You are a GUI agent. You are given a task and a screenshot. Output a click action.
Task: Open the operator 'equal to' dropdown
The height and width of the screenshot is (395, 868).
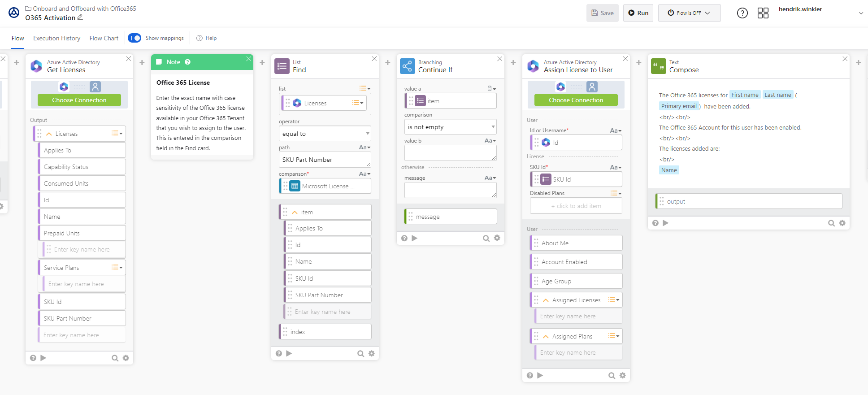pyautogui.click(x=325, y=134)
